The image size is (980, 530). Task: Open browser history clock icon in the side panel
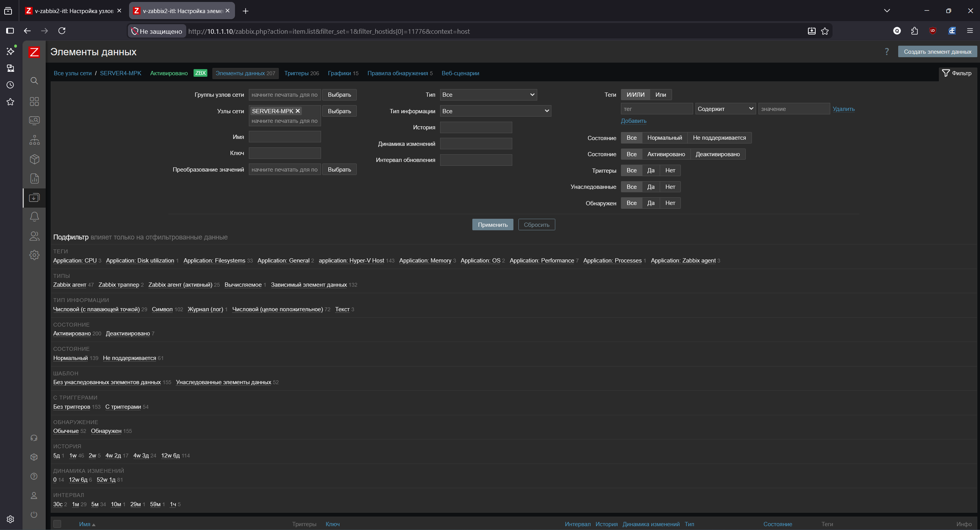pos(10,85)
